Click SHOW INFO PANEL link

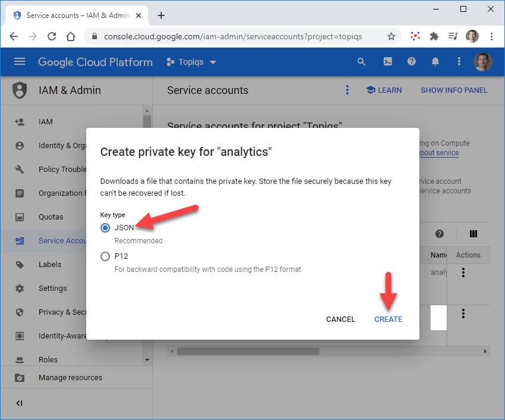point(454,90)
